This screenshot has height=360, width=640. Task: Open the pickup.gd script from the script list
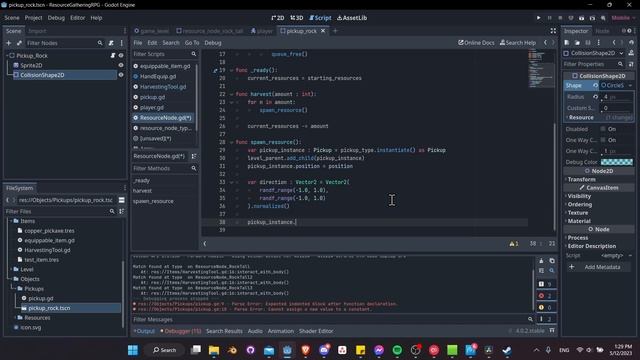click(152, 97)
